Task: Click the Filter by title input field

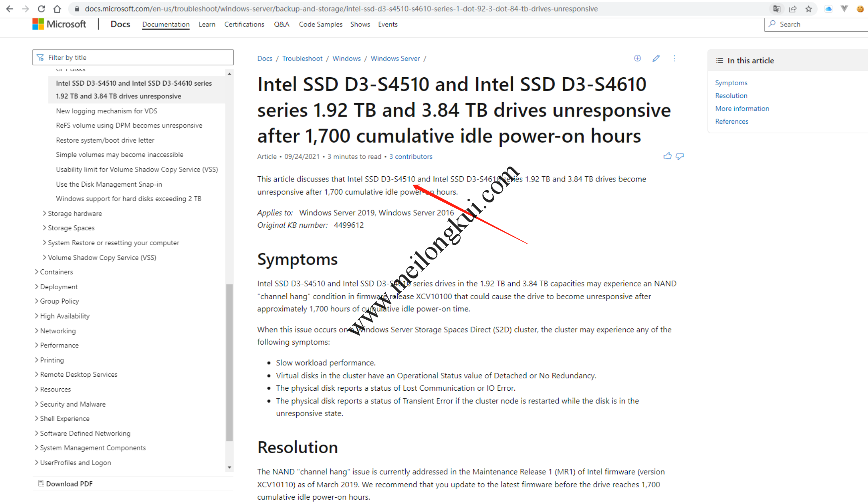Action: pyautogui.click(x=134, y=57)
